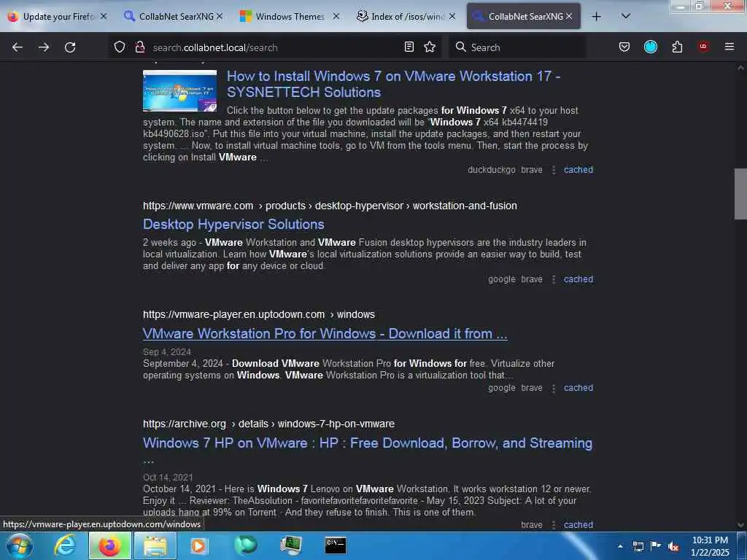The width and height of the screenshot is (747, 560).
Task: Launch Internet Explorer from the taskbar
Action: click(x=65, y=545)
